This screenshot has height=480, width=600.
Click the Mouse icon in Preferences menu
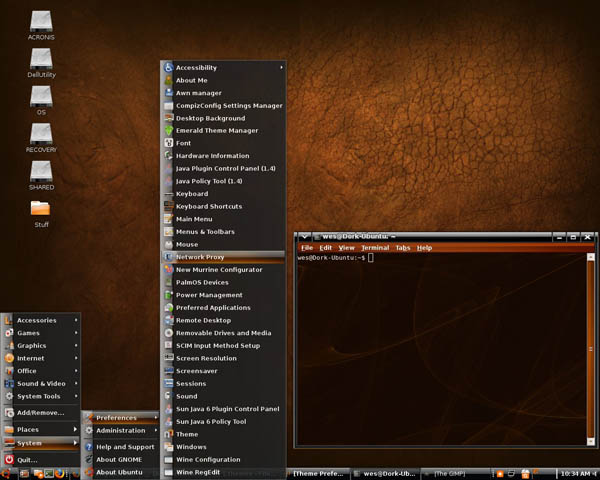pyautogui.click(x=169, y=244)
